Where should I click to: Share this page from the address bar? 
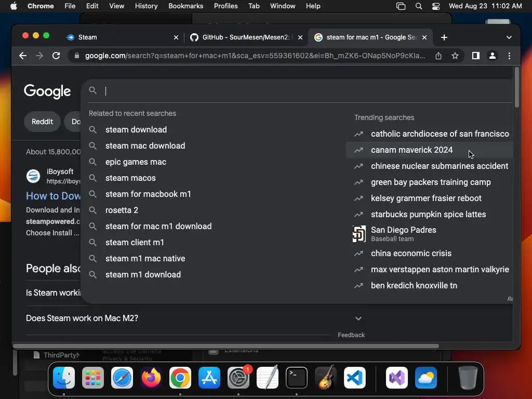click(x=438, y=56)
